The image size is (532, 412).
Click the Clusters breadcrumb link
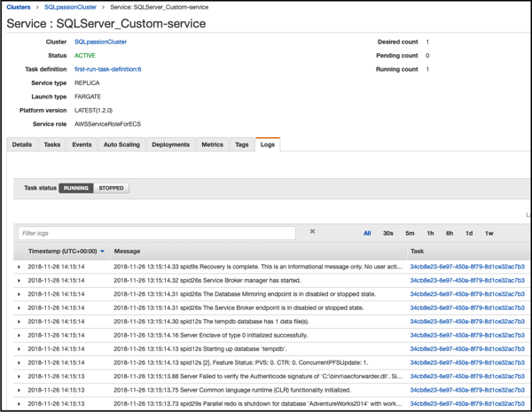click(x=18, y=6)
